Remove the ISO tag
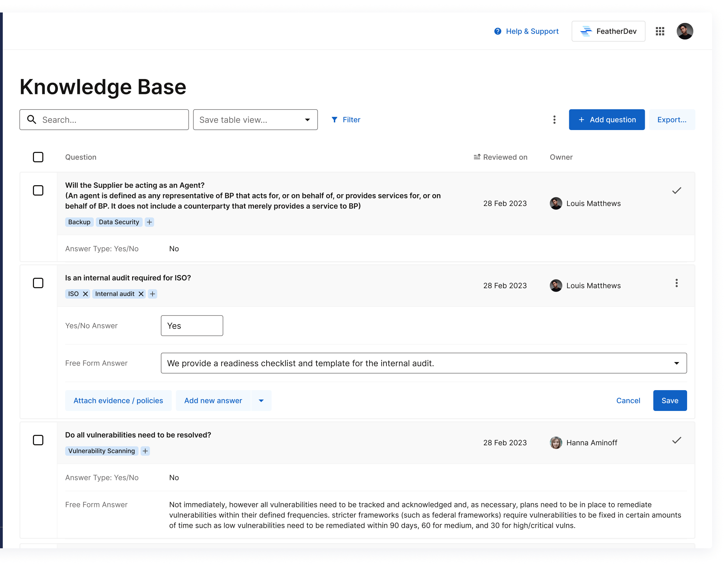Screen dimensions: 728x567 85,294
